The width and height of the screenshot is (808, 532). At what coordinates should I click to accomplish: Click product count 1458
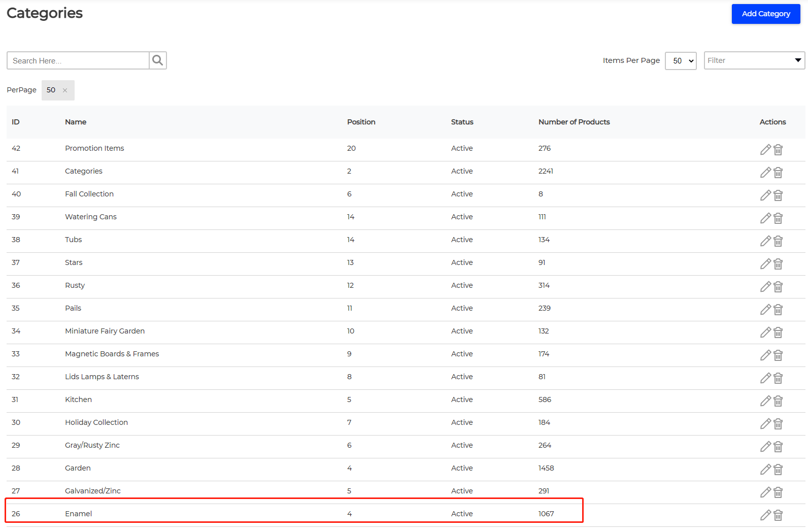click(546, 468)
